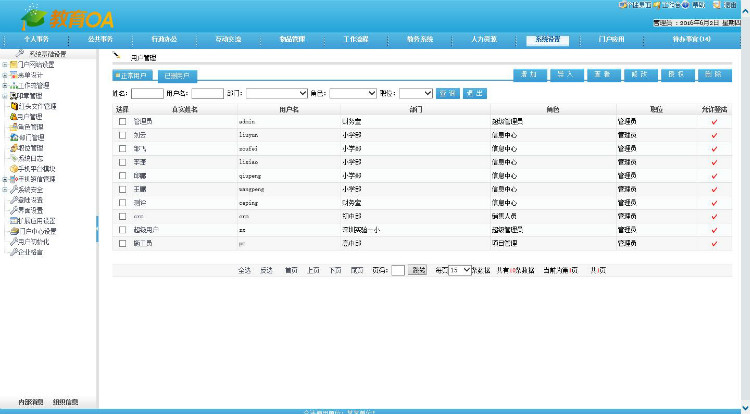Select the checkbox for user liuyun
This screenshot has height=414, width=750.
click(x=122, y=134)
